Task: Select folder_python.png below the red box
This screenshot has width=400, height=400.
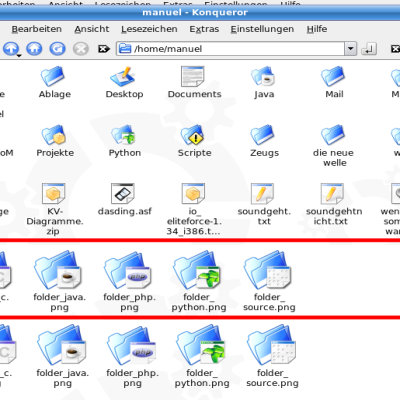Action: click(202, 357)
